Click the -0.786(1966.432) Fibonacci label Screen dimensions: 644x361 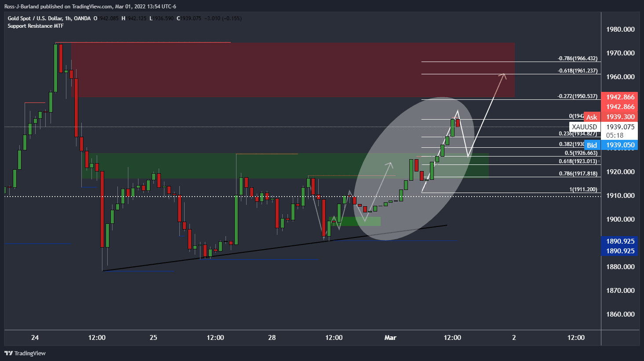(578, 58)
